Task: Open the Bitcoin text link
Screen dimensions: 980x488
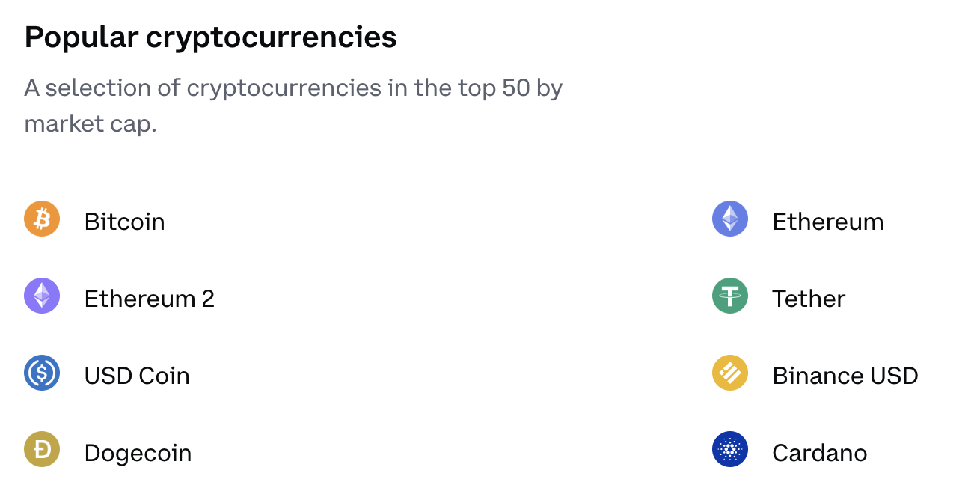Action: tap(124, 222)
